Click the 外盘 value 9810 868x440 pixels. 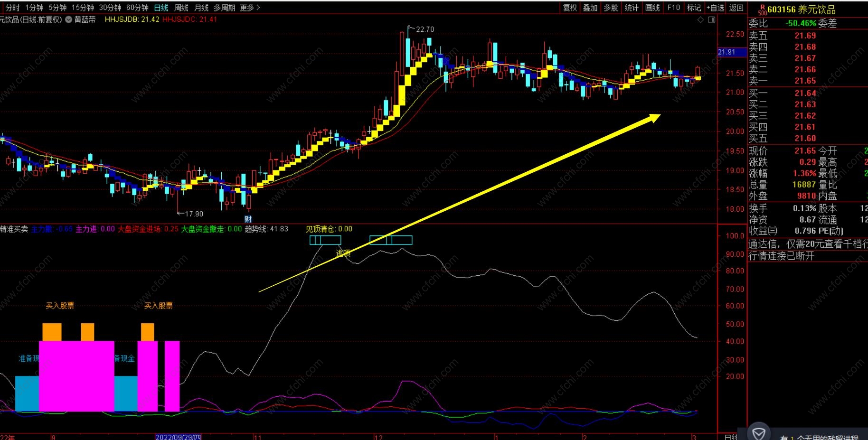807,196
